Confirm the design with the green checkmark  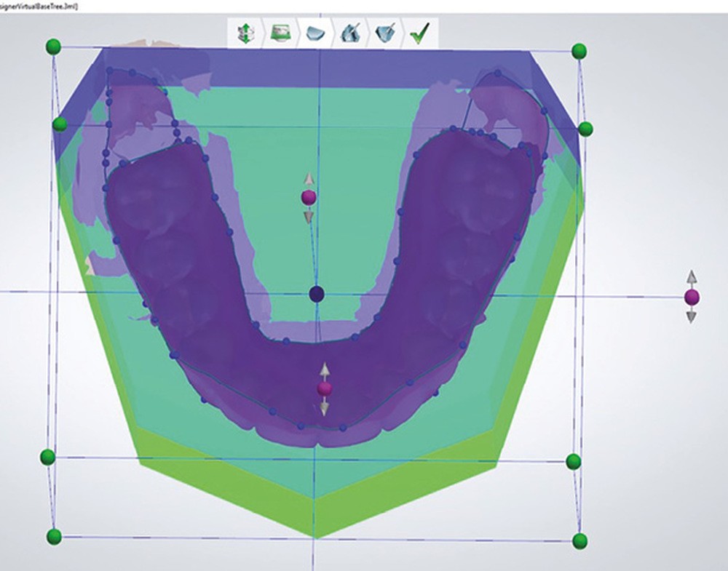point(419,33)
